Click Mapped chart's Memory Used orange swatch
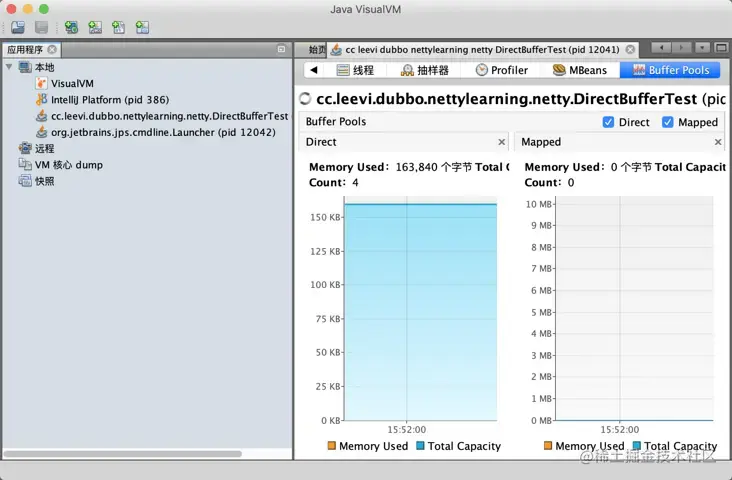The width and height of the screenshot is (732, 480). (x=548, y=446)
